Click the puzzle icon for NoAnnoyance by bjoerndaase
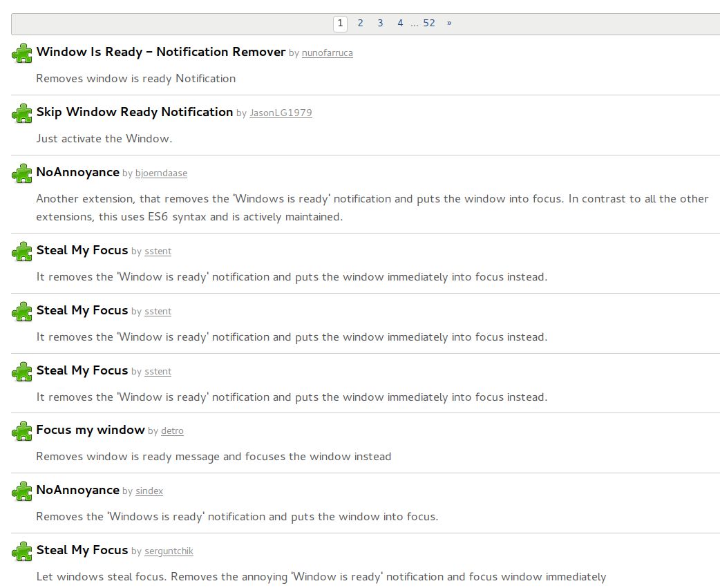The image size is (720, 588). click(22, 173)
